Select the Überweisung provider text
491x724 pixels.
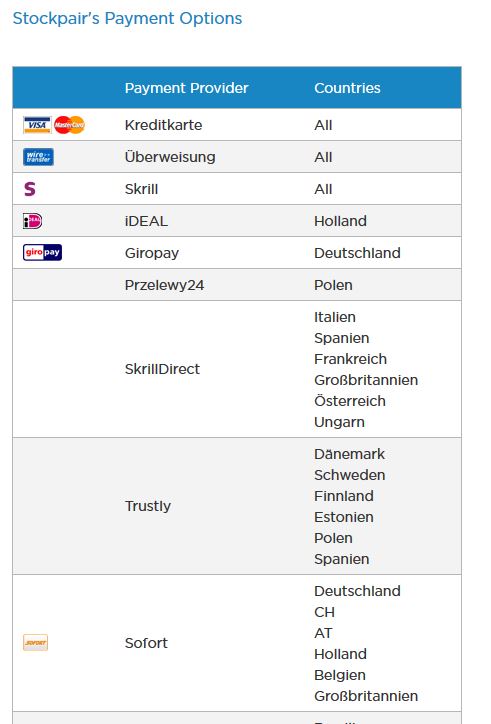pyautogui.click(x=170, y=157)
